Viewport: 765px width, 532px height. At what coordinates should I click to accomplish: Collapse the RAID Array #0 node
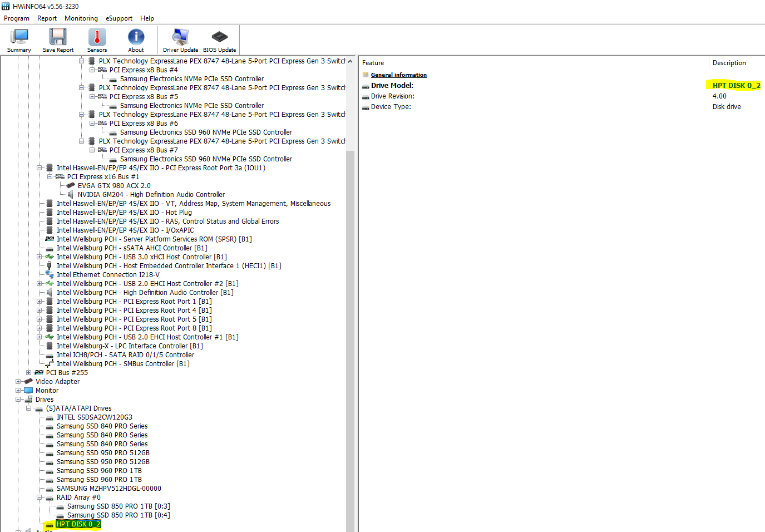(40, 497)
